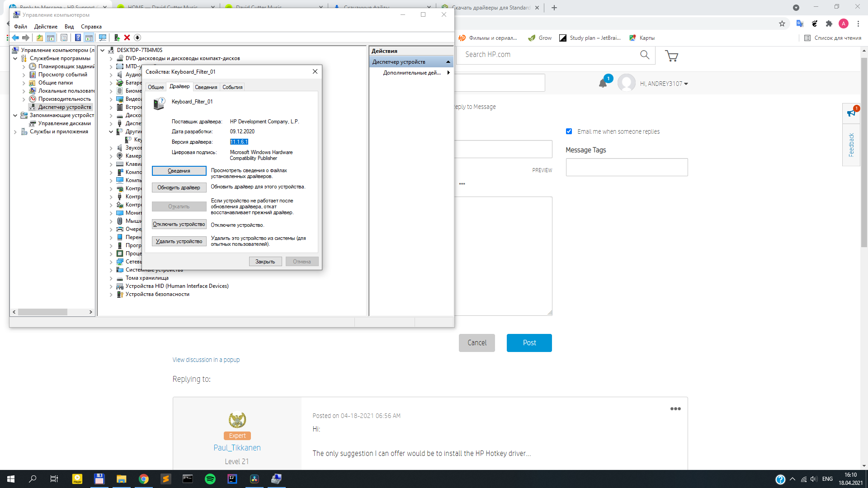Open the HP shopping cart icon
Screen dimensions: 868x488
[671, 56]
